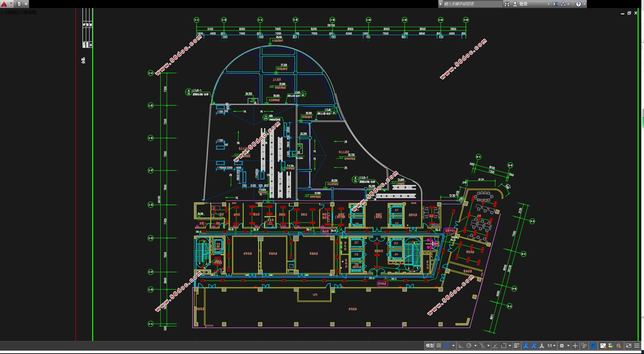Open the 俯视 view controls menu
Viewport: 644px width, 354px height.
point(11,12)
